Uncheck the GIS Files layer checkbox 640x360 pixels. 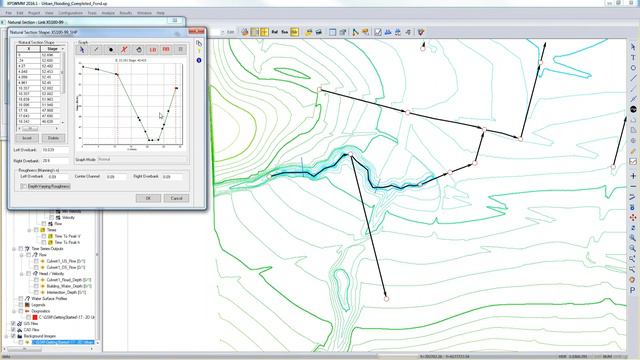[x=13, y=323]
